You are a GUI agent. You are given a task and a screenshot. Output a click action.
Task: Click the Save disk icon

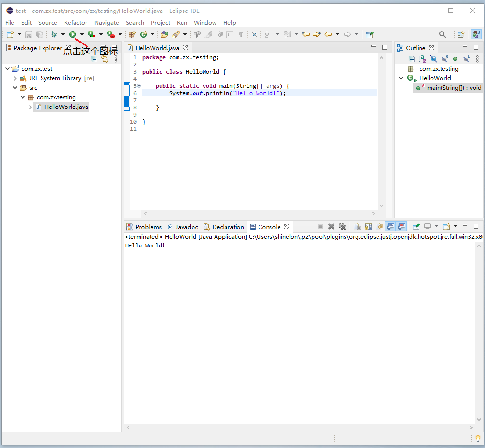point(29,34)
